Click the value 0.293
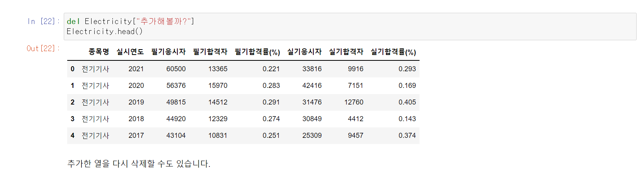 tap(407, 69)
